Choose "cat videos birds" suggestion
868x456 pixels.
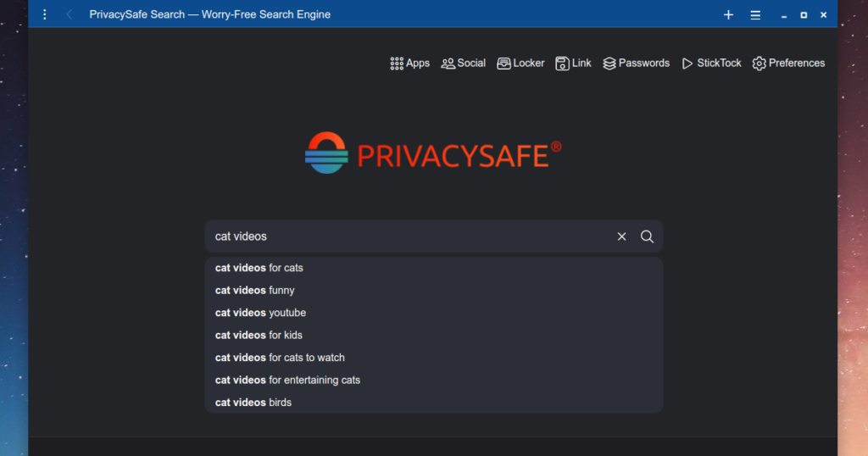pyautogui.click(x=253, y=403)
